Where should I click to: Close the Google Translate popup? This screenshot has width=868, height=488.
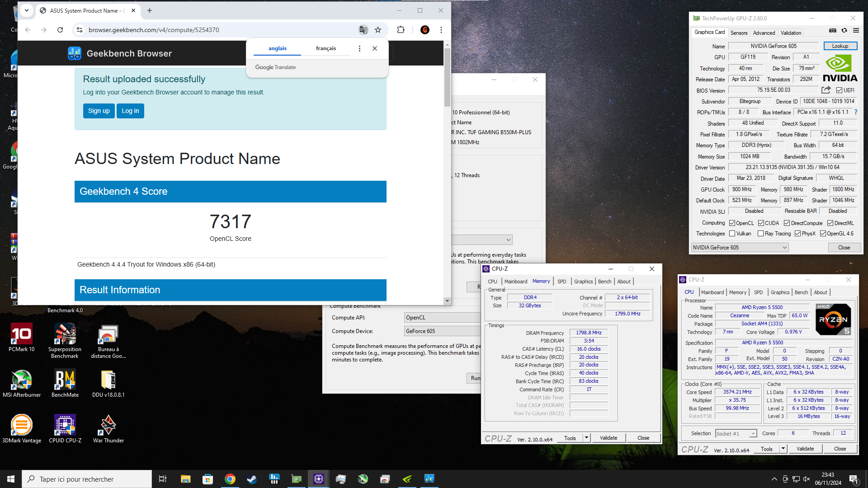[x=375, y=48]
